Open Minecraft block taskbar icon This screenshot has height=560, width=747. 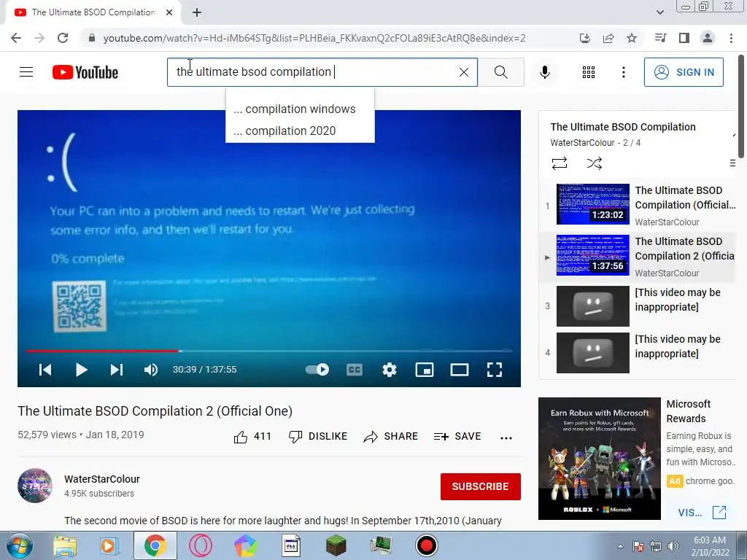tap(336, 545)
